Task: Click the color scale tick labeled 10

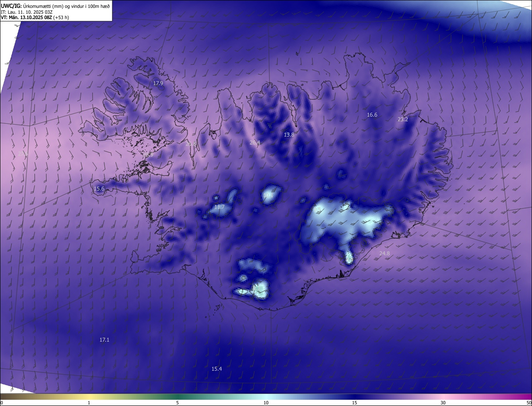Action: coord(266,403)
